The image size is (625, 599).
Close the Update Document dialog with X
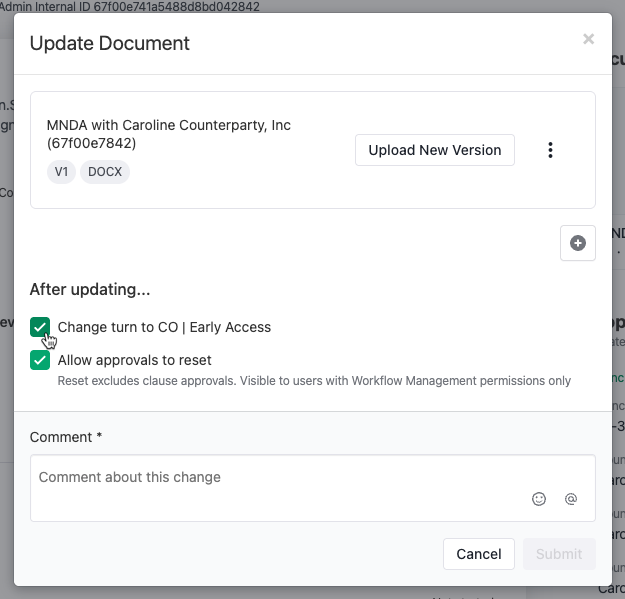click(x=588, y=39)
